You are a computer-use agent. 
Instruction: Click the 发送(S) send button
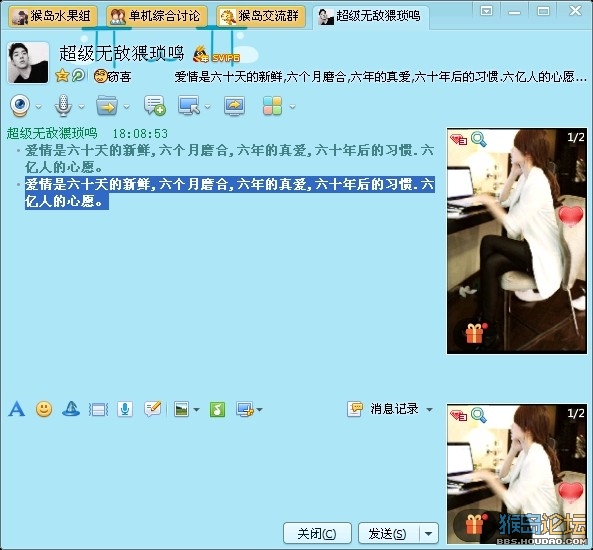click(388, 534)
